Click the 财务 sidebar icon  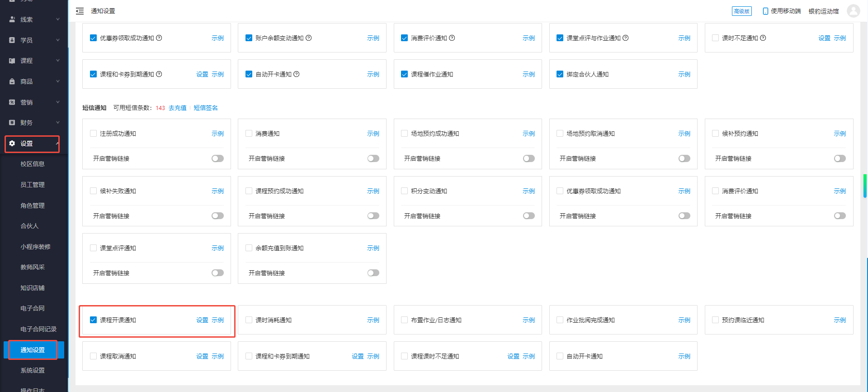coord(12,123)
